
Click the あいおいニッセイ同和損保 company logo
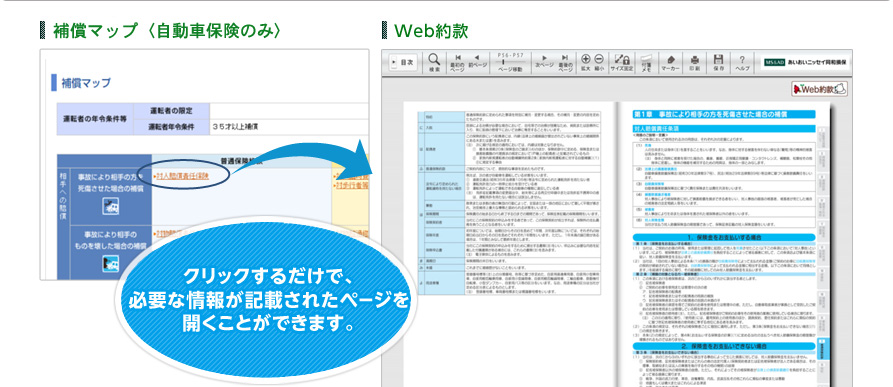pyautogui.click(x=805, y=62)
